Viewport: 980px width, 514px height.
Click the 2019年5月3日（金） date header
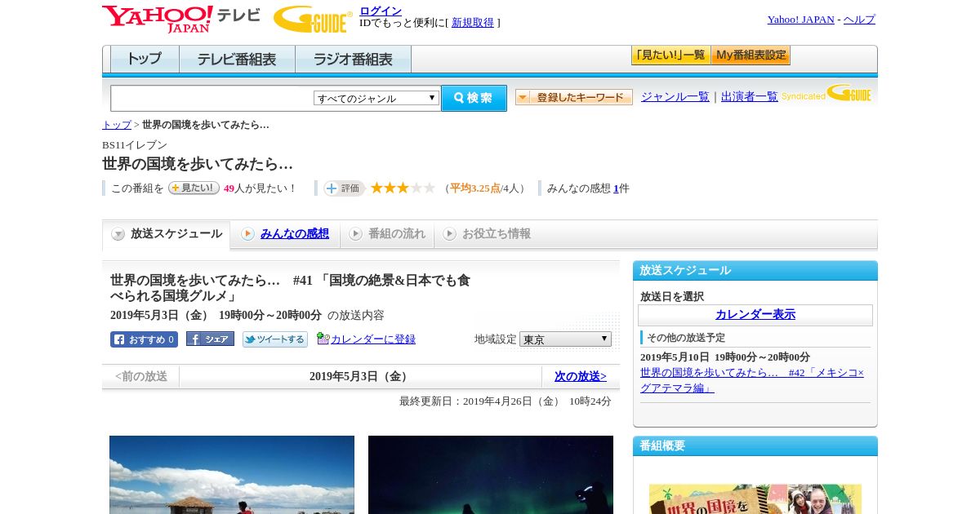(360, 376)
